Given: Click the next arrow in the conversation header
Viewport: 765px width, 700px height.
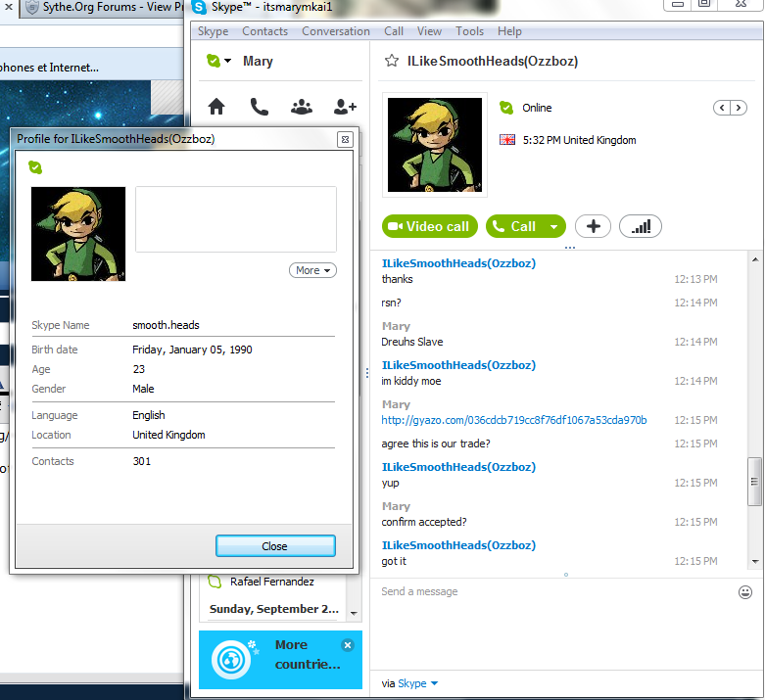Looking at the screenshot, I should click(739, 108).
